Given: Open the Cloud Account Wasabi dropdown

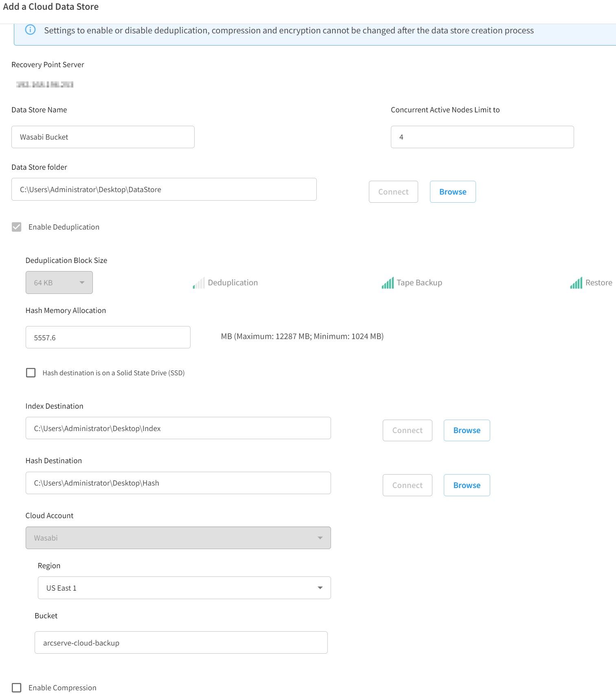Looking at the screenshot, I should point(178,538).
